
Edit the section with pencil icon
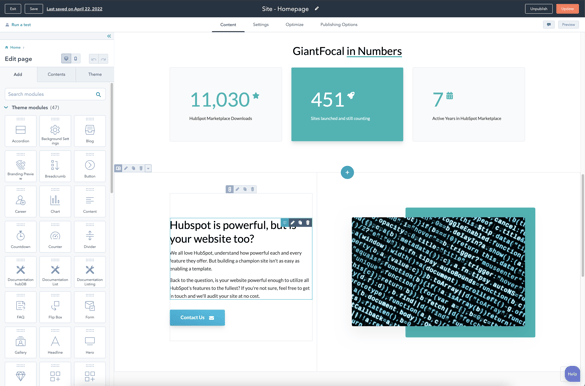126,168
